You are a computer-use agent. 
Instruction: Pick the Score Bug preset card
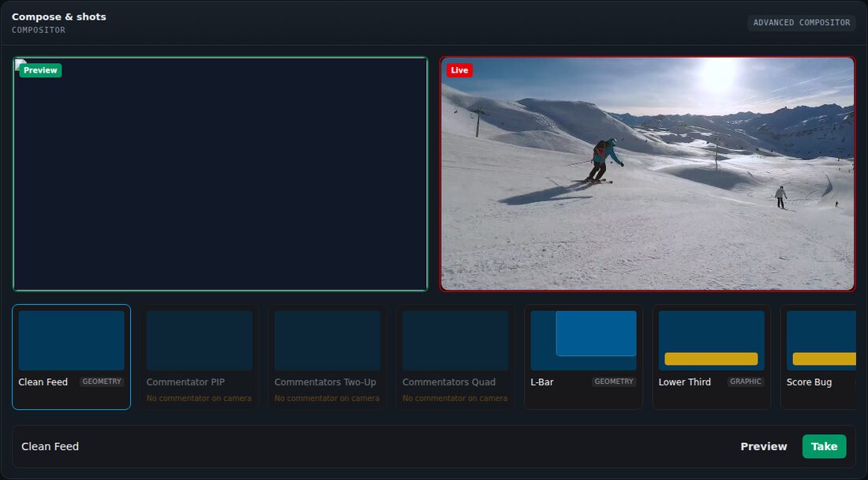coord(819,357)
